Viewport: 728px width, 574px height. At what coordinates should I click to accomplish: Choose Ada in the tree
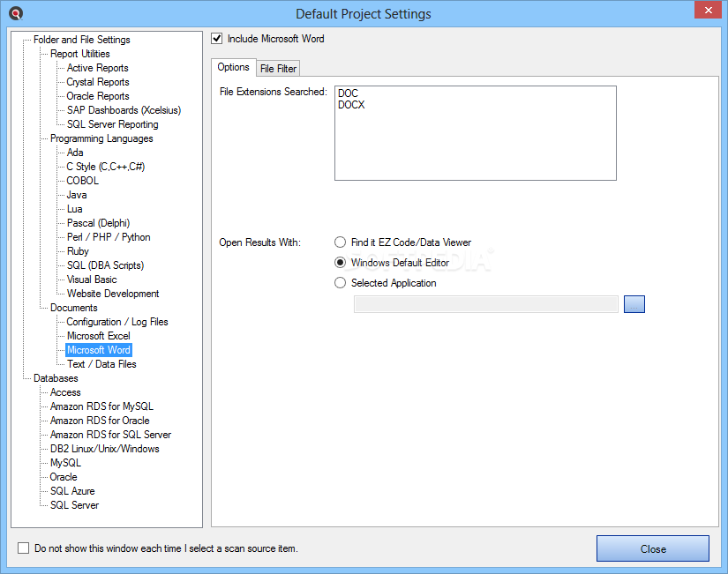[x=75, y=153]
